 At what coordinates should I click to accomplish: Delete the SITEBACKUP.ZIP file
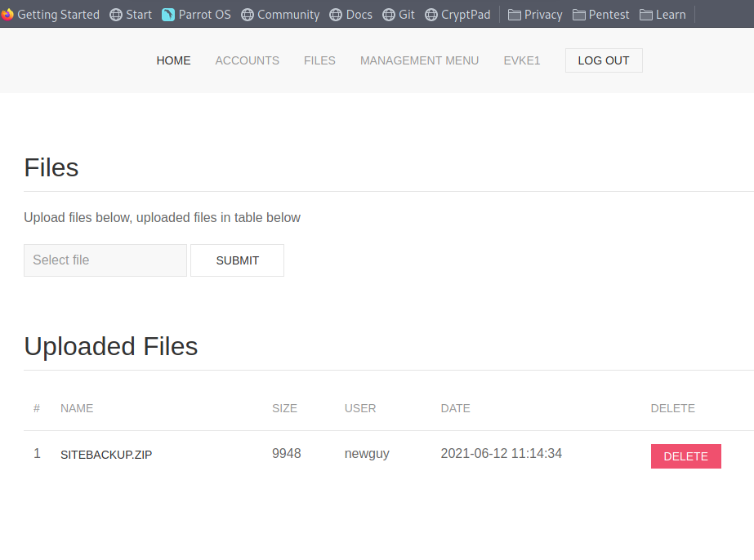click(685, 456)
